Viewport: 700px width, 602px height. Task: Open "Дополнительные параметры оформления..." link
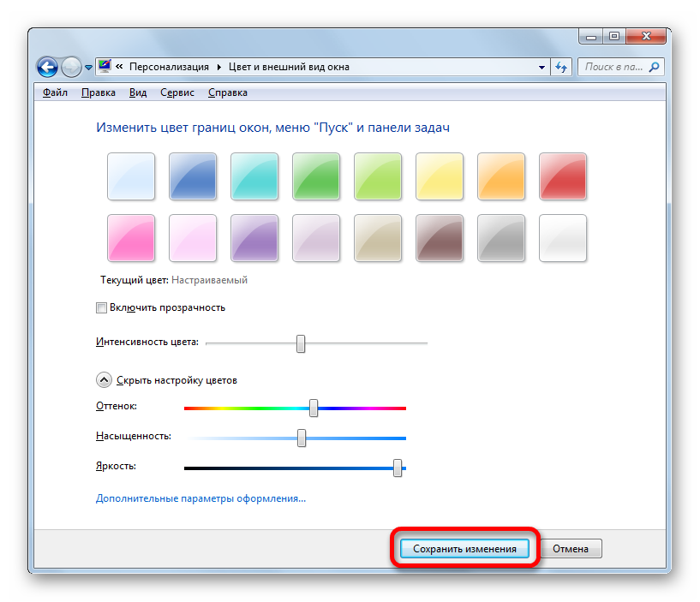(x=200, y=498)
